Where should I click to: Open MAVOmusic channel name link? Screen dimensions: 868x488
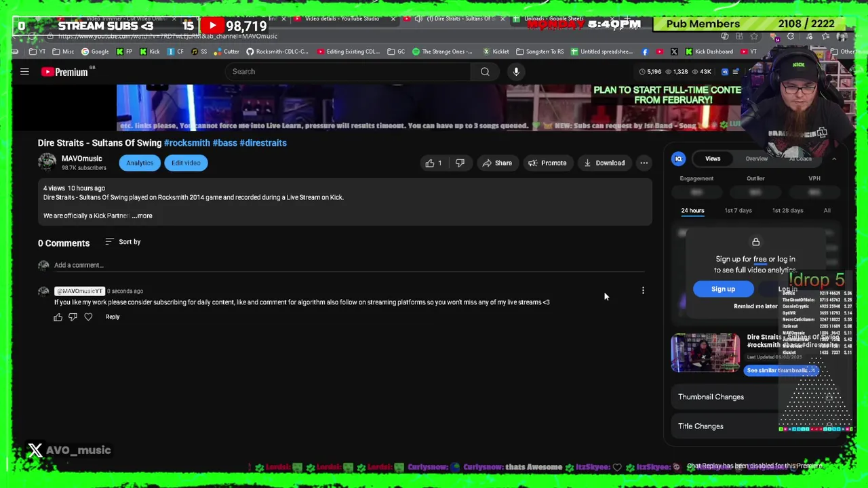pos(82,159)
